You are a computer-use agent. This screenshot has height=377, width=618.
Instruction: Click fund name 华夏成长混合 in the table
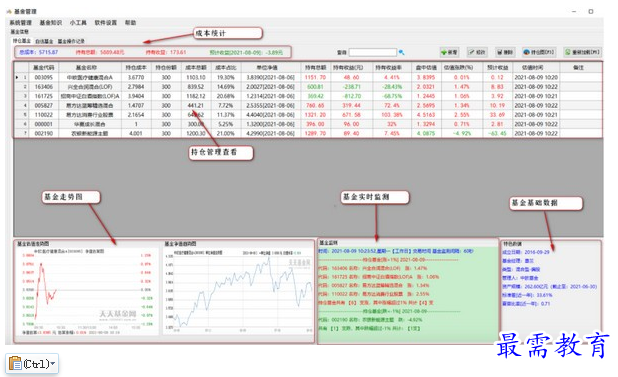[x=90, y=124]
